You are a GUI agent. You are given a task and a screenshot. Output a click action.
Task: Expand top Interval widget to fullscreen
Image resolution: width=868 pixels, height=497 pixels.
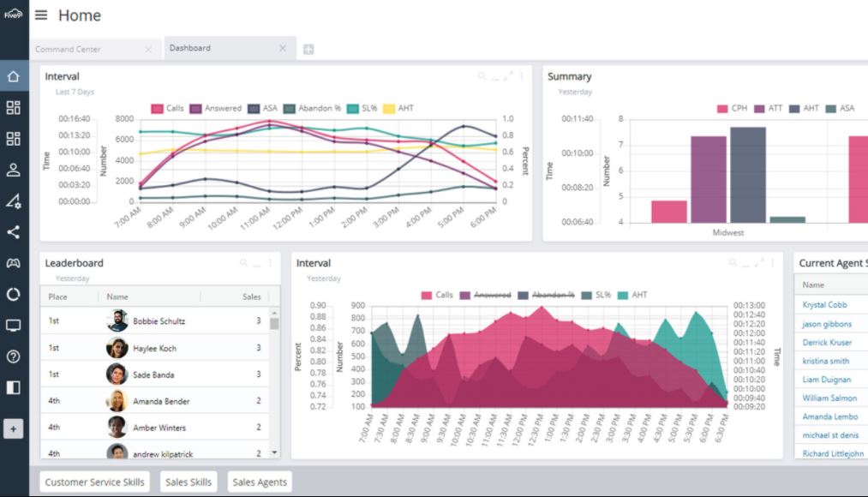pos(508,75)
